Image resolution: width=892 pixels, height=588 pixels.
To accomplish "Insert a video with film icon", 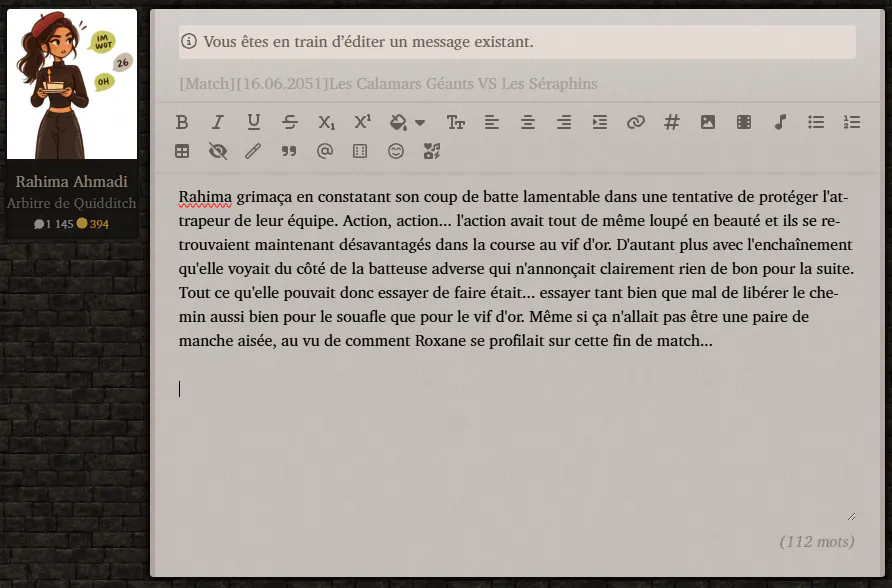I will pyautogui.click(x=744, y=122).
